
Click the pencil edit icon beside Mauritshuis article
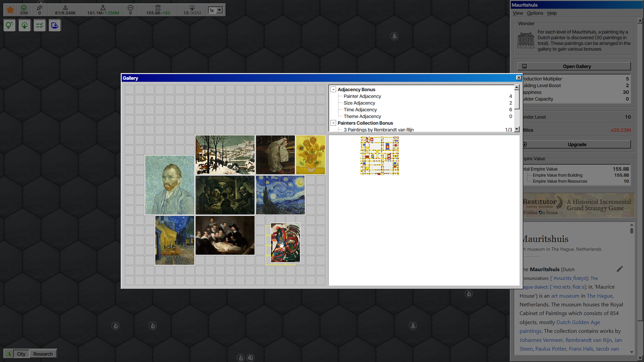(620, 269)
